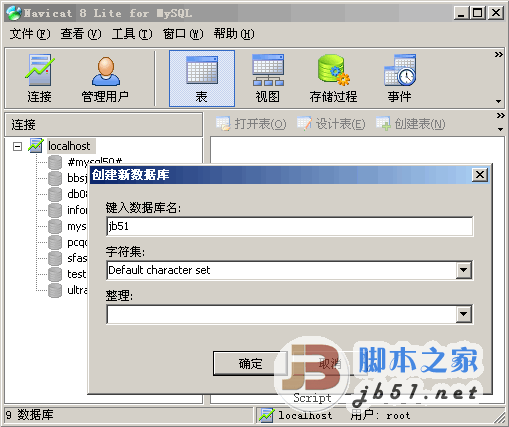509x427 pixels.
Task: Click the Navicat application icon in title bar
Action: (x=14, y=13)
